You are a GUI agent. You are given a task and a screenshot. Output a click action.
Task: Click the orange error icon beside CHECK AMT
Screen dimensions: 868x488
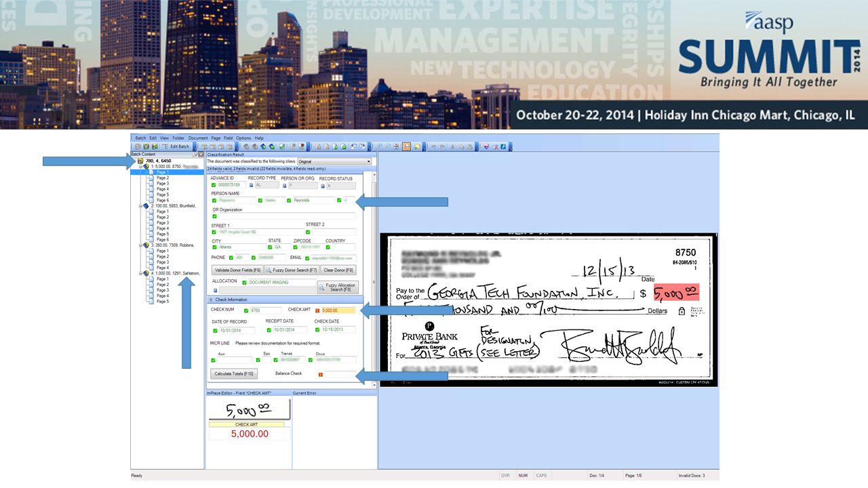coord(317,310)
